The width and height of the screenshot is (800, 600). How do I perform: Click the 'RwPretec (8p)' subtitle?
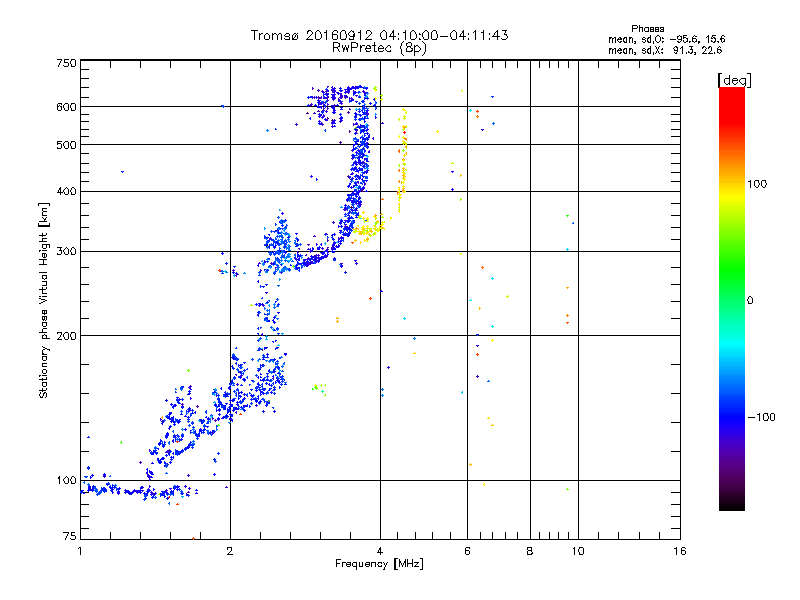coord(379,48)
